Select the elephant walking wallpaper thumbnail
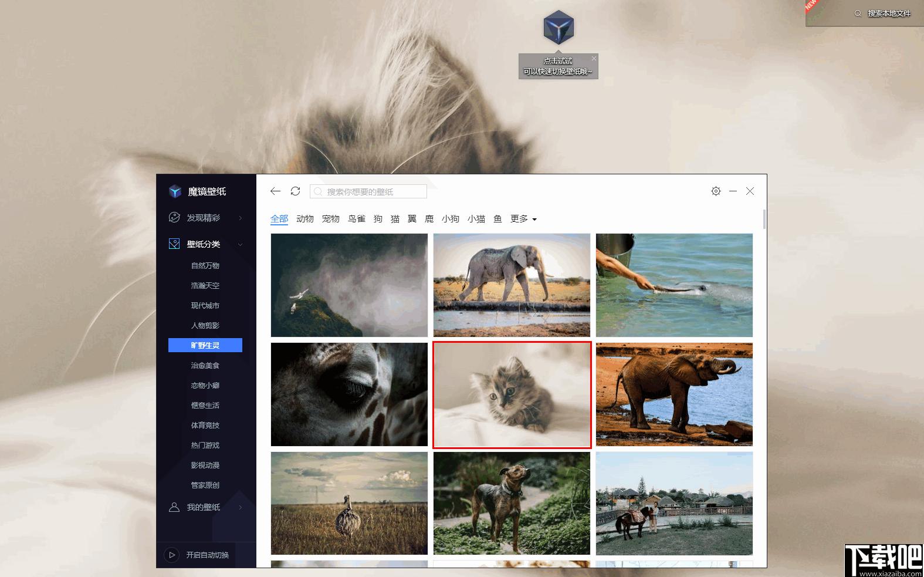The width and height of the screenshot is (924, 577). coord(512,285)
